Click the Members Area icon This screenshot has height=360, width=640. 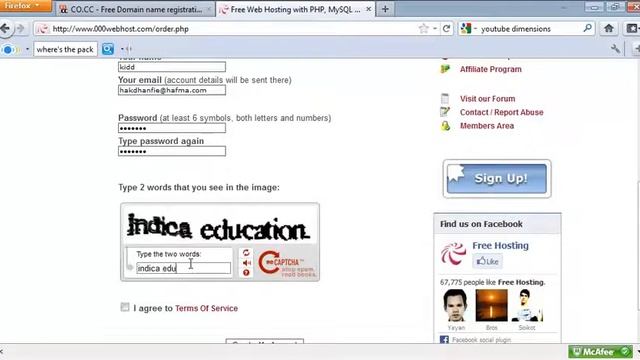445,126
